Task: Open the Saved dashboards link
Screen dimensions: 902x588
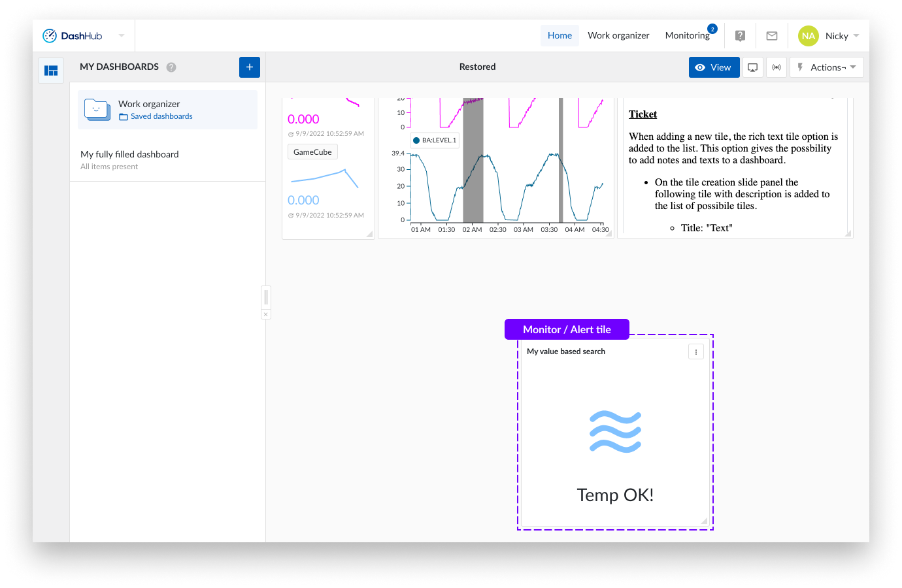Action: (161, 116)
